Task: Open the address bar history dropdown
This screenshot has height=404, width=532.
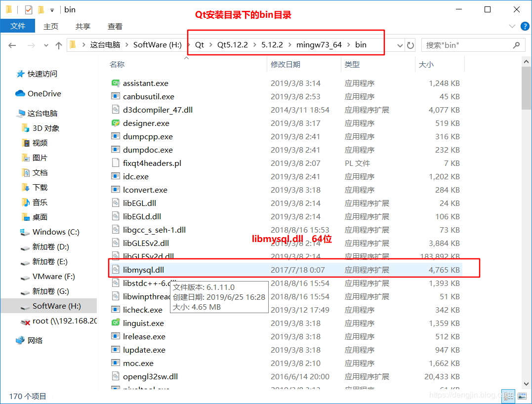Action: [399, 45]
